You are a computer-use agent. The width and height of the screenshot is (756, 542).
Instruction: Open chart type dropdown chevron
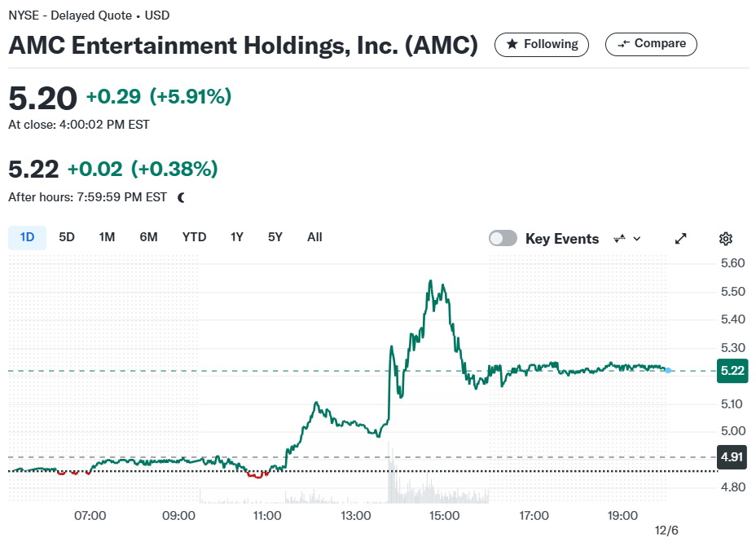[x=637, y=239]
